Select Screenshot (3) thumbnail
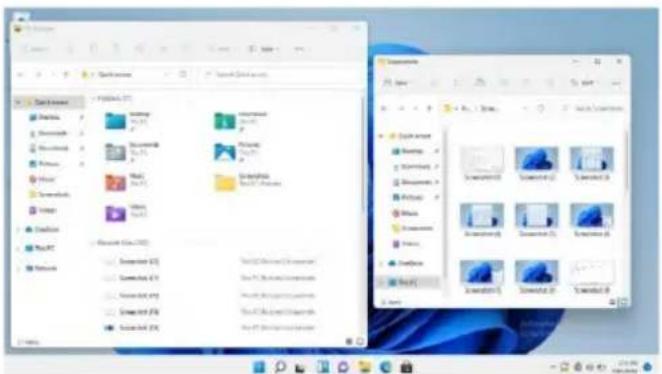 point(591,163)
